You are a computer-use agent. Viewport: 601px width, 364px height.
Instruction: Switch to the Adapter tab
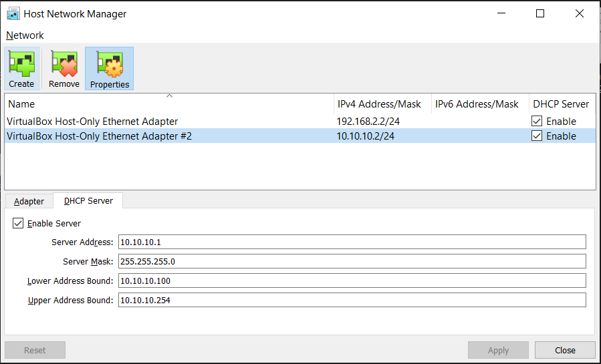tap(29, 201)
